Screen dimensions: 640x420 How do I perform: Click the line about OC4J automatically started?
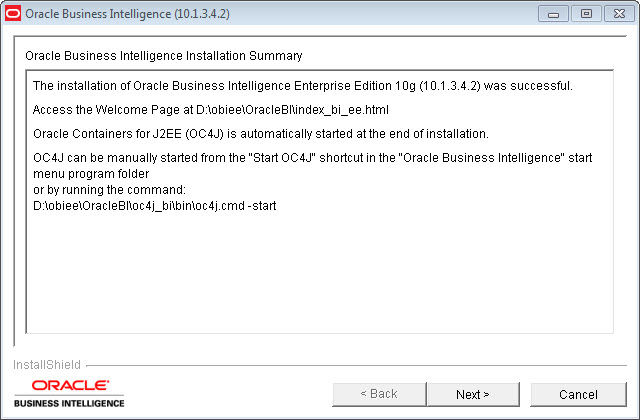tap(261, 134)
